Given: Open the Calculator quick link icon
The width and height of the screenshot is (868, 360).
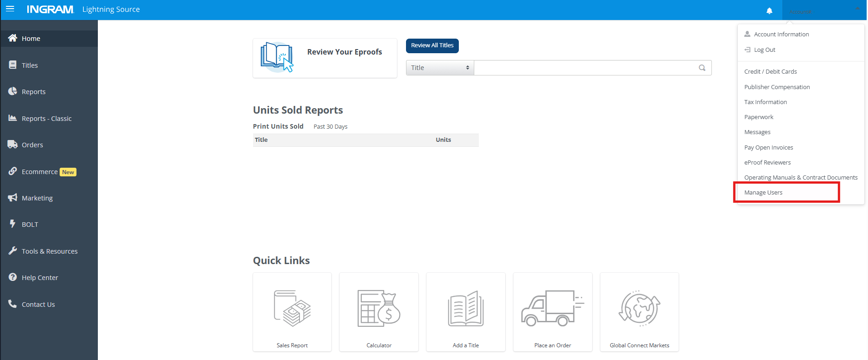Looking at the screenshot, I should tap(379, 309).
